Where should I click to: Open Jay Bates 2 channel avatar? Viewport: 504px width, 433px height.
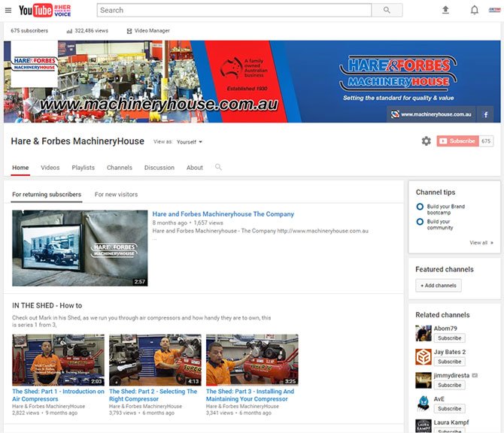(x=424, y=356)
